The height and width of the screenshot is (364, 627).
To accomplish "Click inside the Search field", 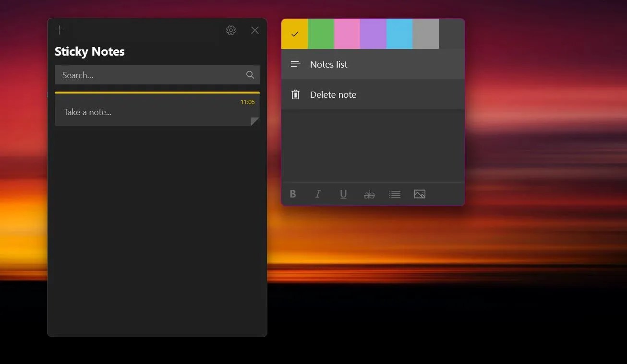I will 144,75.
